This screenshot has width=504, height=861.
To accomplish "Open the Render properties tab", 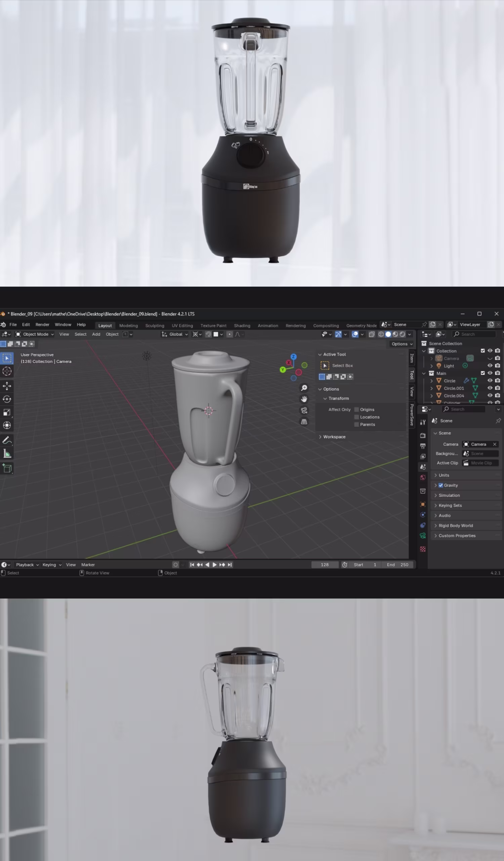I will tap(423, 436).
